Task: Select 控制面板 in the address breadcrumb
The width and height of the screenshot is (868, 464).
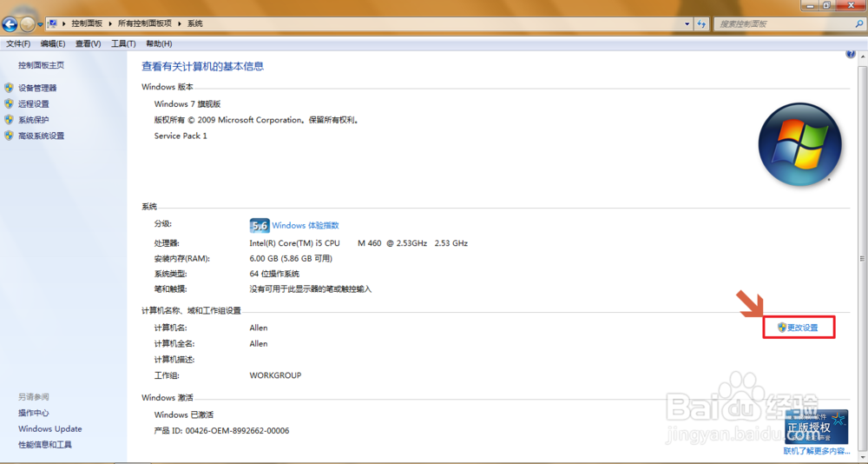Action: 87,23
